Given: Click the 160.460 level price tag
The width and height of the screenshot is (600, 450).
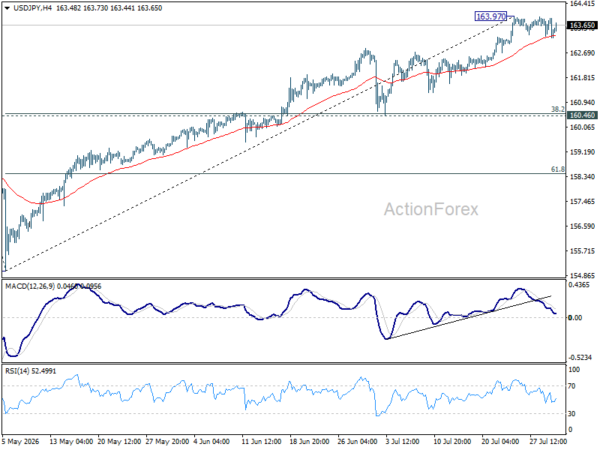Looking at the screenshot, I should click(582, 115).
